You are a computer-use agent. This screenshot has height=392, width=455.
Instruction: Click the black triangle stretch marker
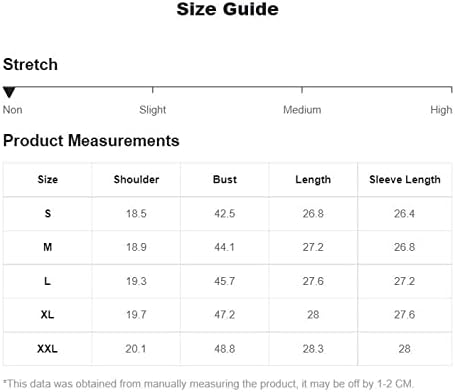coord(9,92)
